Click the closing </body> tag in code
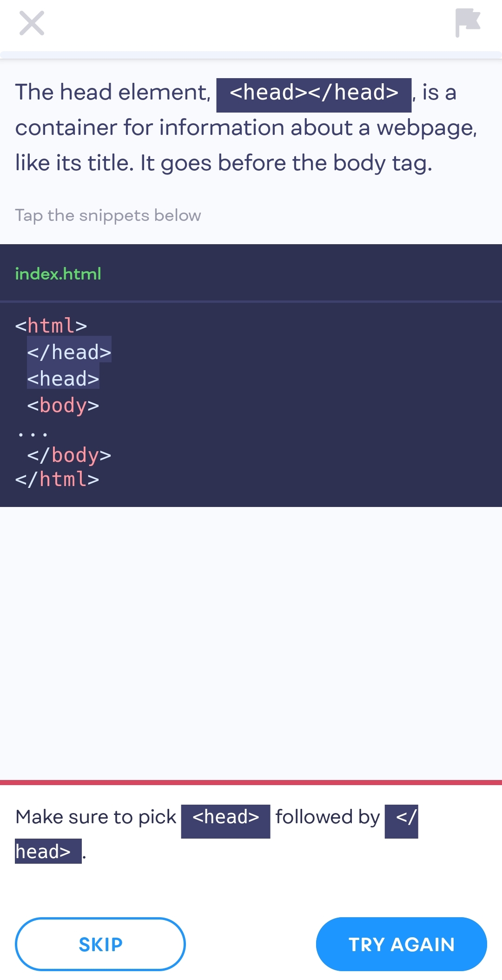The width and height of the screenshot is (502, 980). tap(69, 455)
